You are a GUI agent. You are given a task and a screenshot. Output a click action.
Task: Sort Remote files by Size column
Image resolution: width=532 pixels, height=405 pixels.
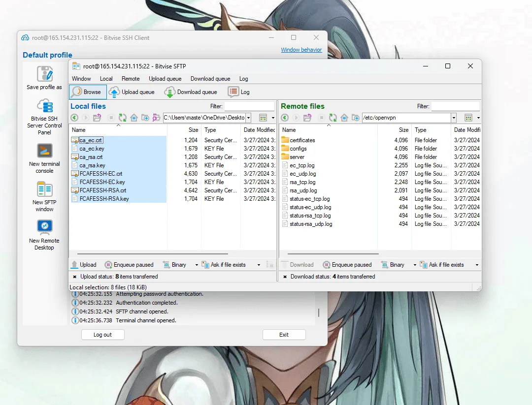(394, 130)
